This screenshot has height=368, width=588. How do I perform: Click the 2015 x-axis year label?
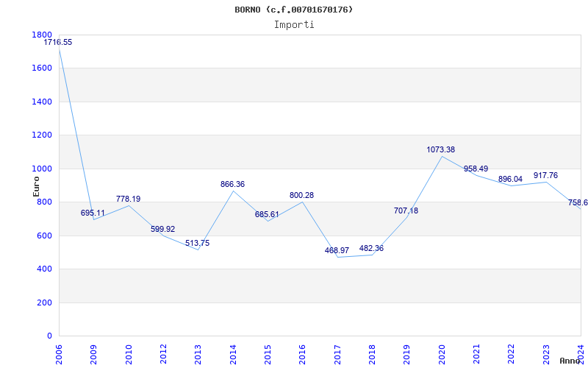click(268, 354)
